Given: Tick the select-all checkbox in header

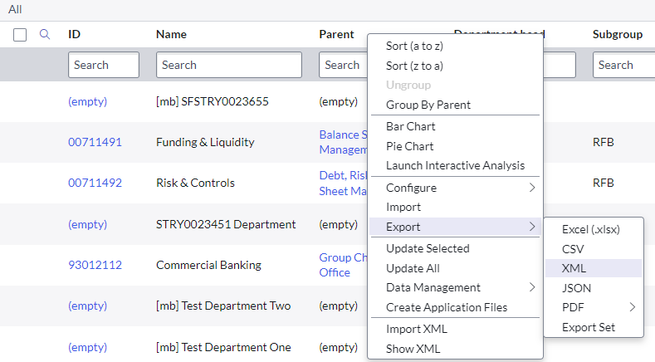Looking at the screenshot, I should coord(20,35).
